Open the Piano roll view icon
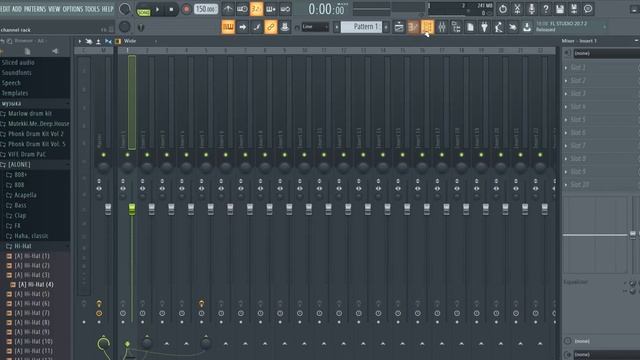 click(413, 27)
